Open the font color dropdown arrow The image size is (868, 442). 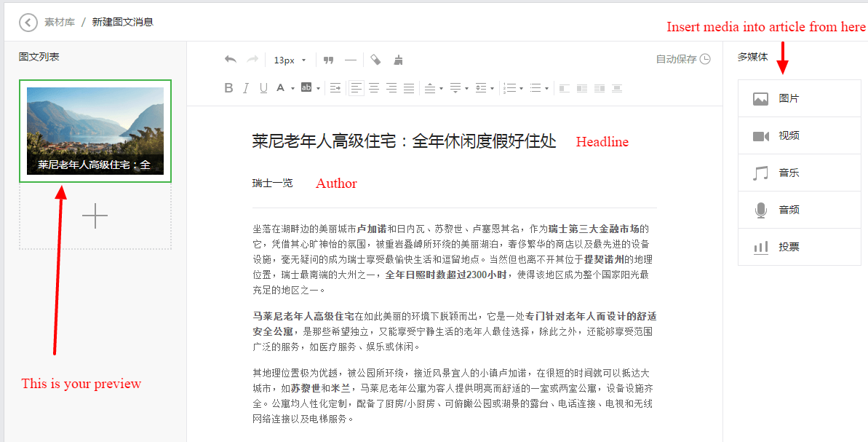(x=292, y=88)
